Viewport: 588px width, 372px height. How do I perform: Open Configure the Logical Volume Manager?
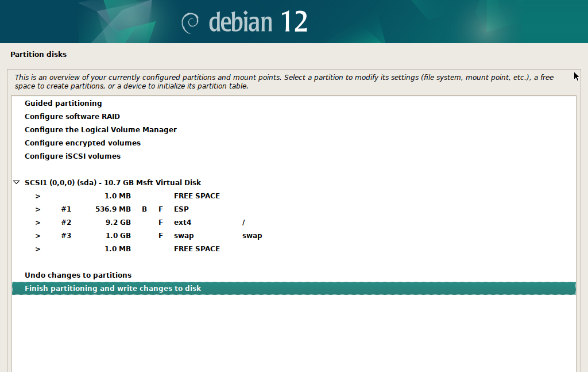293,129
